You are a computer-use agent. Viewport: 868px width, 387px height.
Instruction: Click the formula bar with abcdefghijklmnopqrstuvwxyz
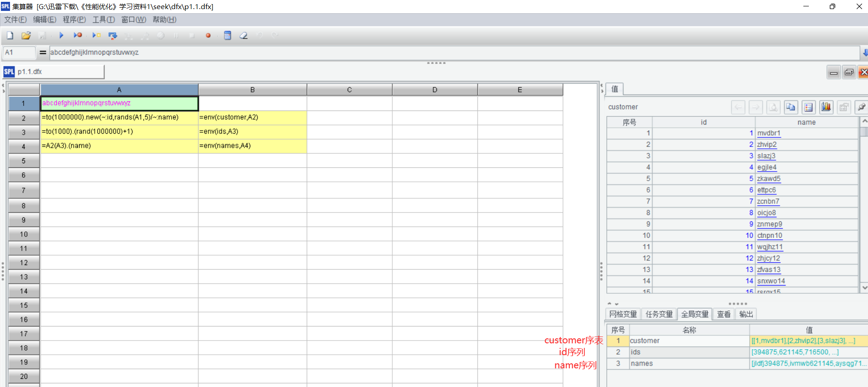(x=454, y=53)
